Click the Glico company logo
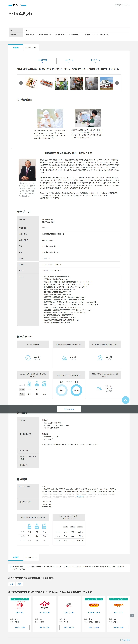Screen dimensions: 138x644 pyautogui.click(x=69, y=605)
